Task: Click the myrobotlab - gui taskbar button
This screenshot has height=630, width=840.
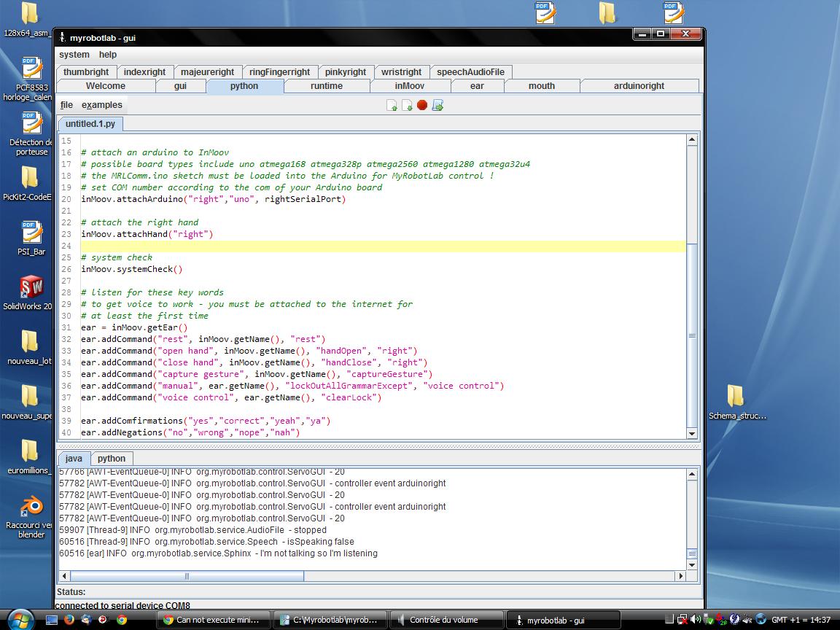Action: tap(562, 620)
